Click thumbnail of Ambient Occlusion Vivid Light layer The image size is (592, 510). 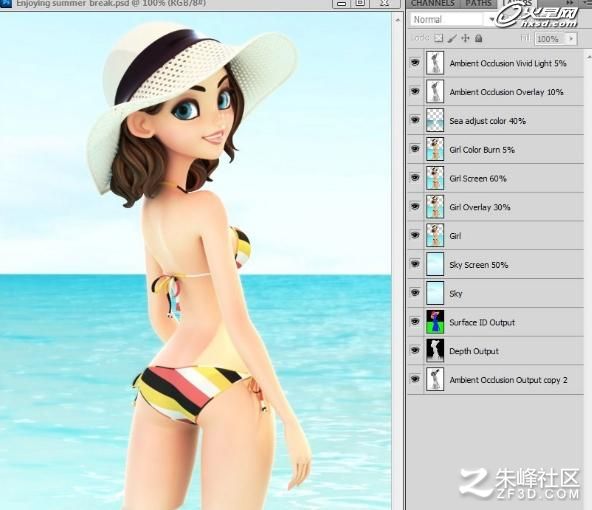click(435, 63)
